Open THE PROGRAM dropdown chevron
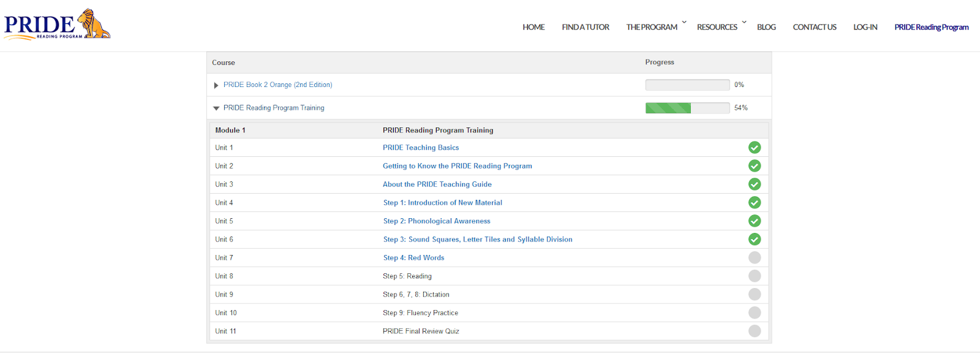 pyautogui.click(x=684, y=23)
